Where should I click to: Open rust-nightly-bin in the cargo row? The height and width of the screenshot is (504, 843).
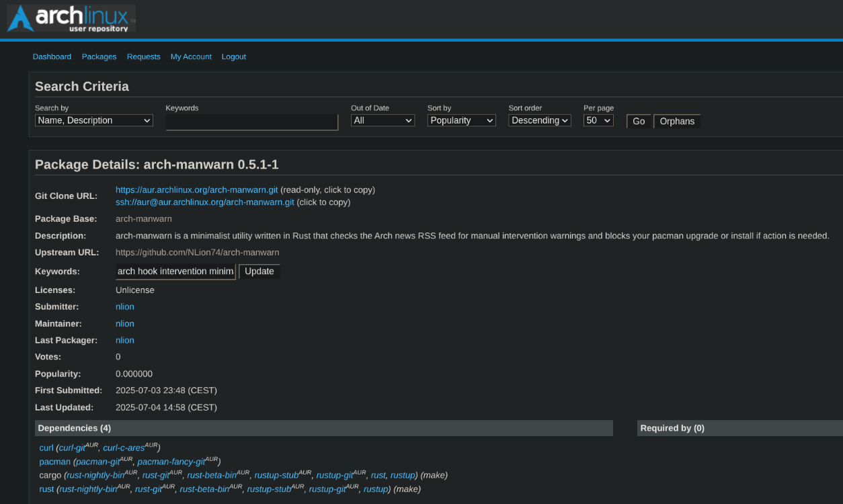pyautogui.click(x=95, y=476)
